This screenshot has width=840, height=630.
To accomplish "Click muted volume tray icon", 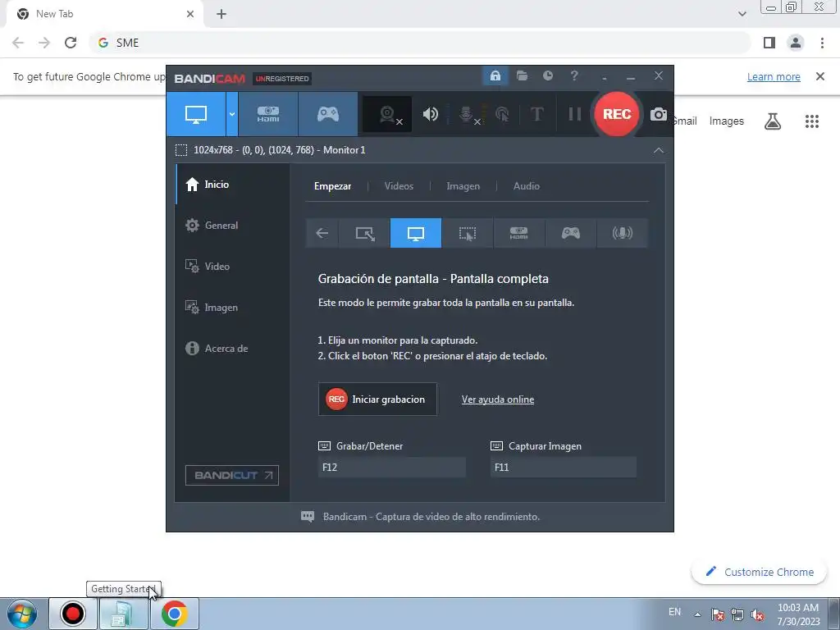I will [757, 614].
